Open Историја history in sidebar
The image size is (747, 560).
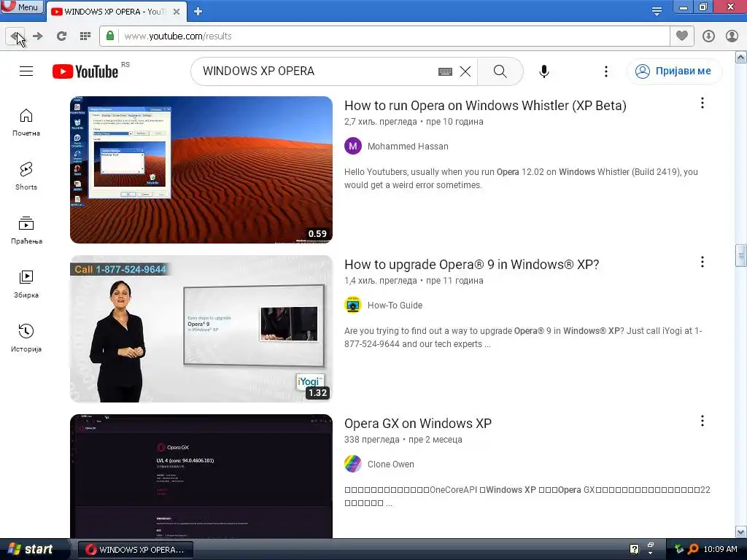pos(26,338)
